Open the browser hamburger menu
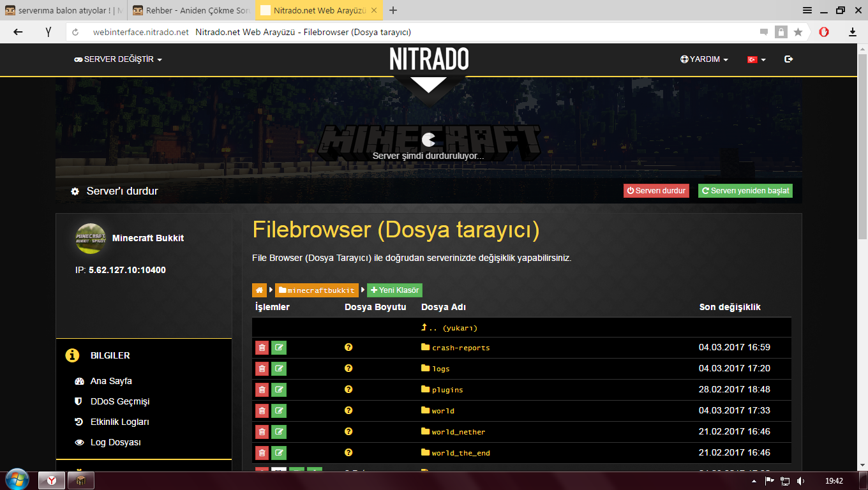 click(807, 10)
